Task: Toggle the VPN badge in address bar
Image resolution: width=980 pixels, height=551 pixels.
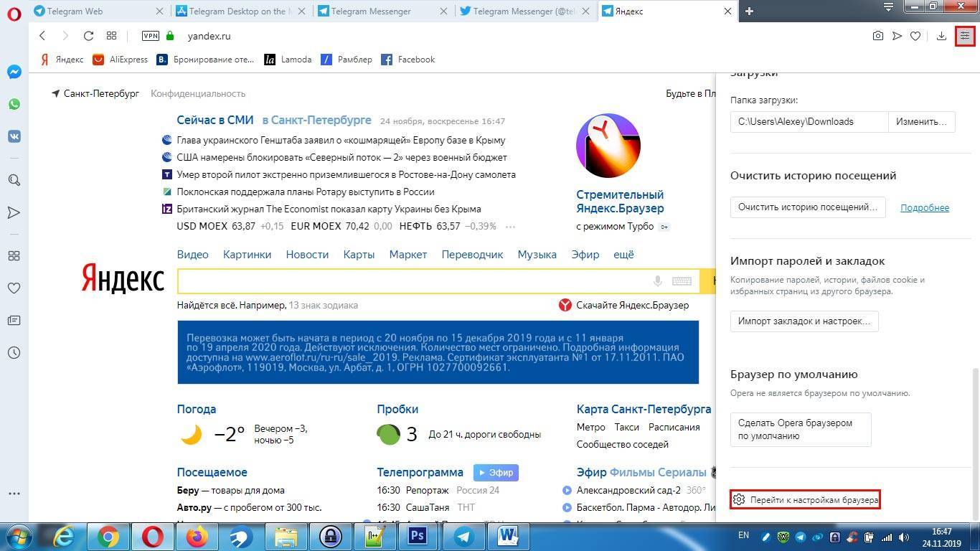Action: pos(151,36)
